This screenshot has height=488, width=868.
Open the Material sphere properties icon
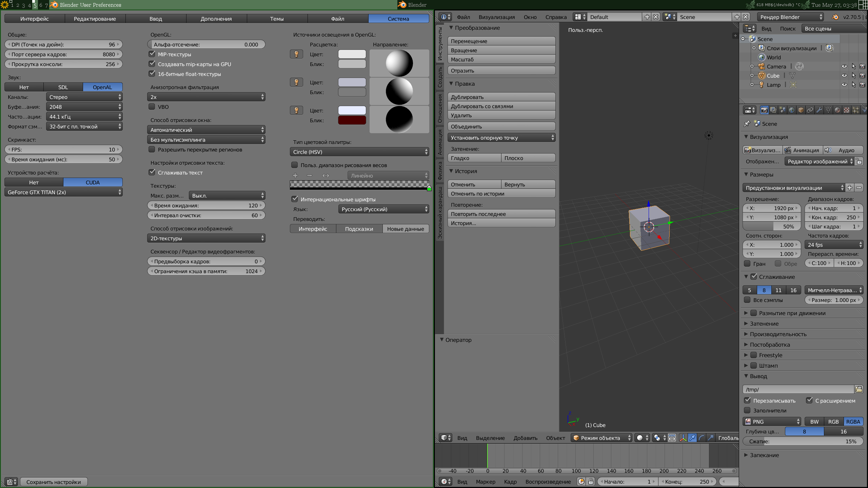tap(837, 110)
